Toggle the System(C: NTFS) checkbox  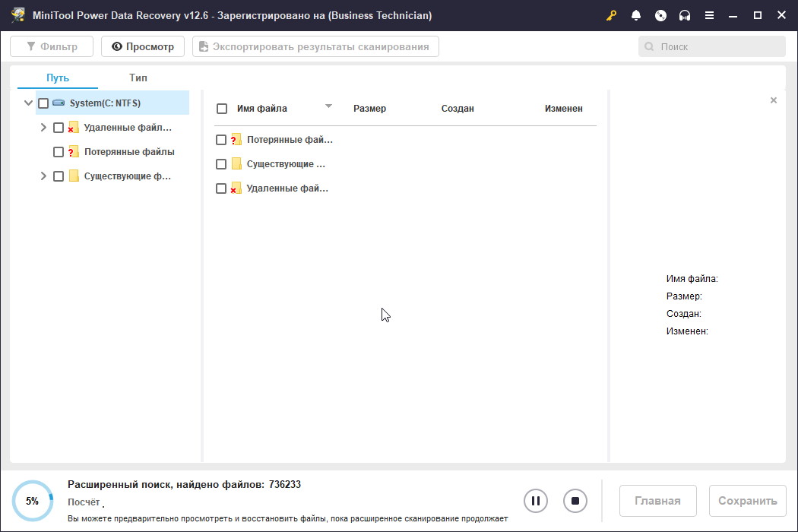pyautogui.click(x=43, y=103)
